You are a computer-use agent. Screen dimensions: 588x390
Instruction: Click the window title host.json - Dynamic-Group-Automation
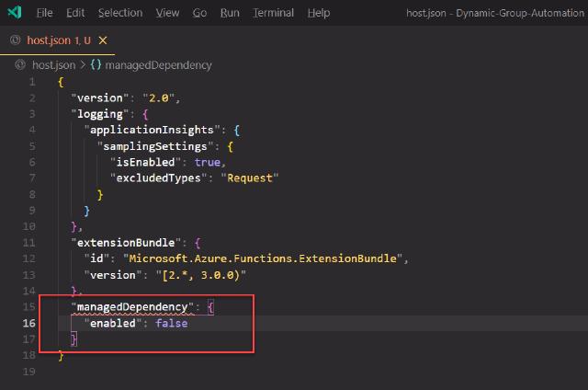pos(495,13)
